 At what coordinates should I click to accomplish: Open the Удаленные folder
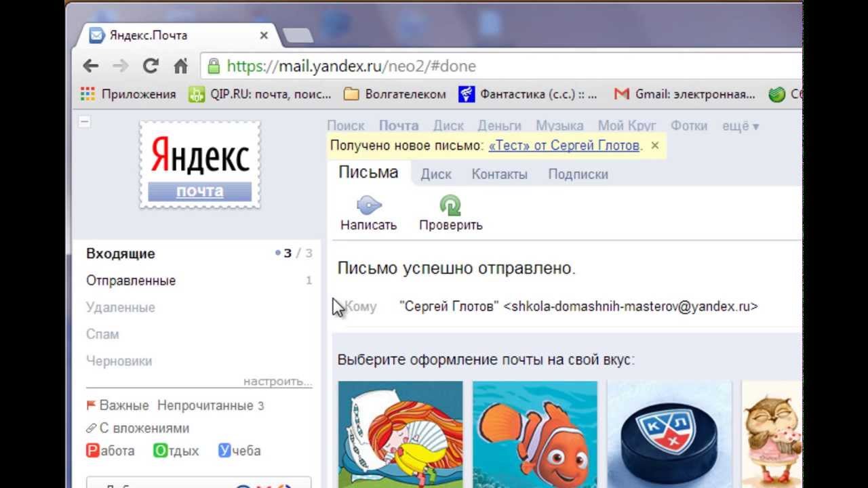[121, 307]
